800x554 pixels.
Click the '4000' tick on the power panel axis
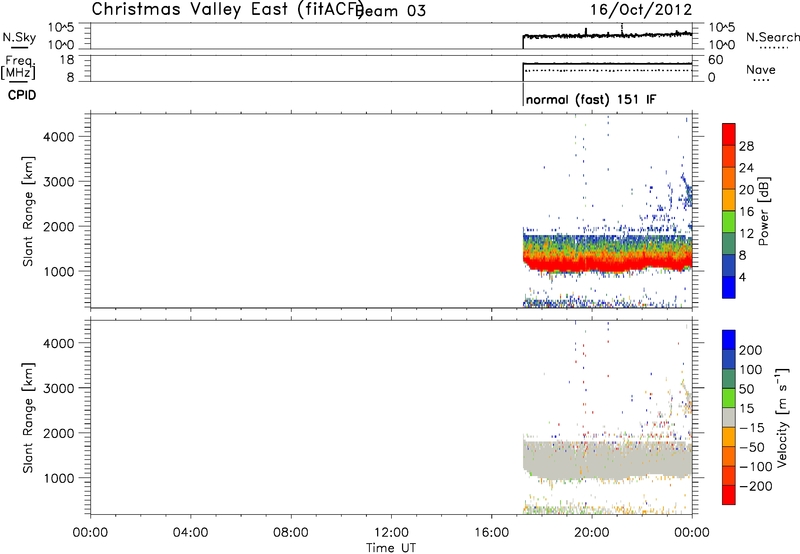59,136
